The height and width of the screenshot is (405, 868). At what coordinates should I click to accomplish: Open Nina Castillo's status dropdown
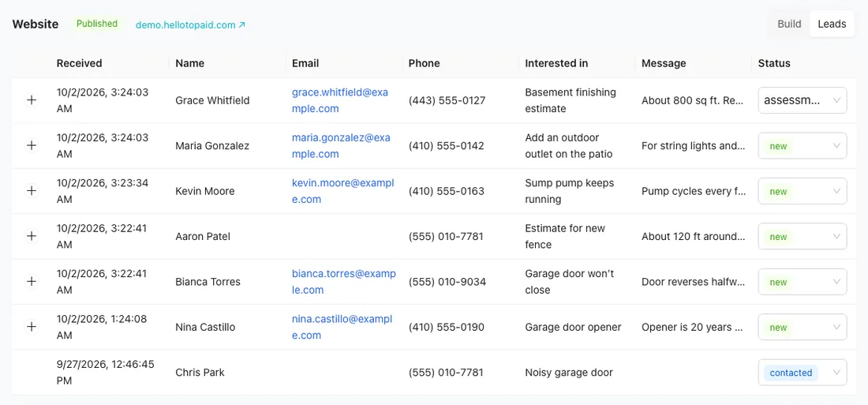tap(803, 328)
